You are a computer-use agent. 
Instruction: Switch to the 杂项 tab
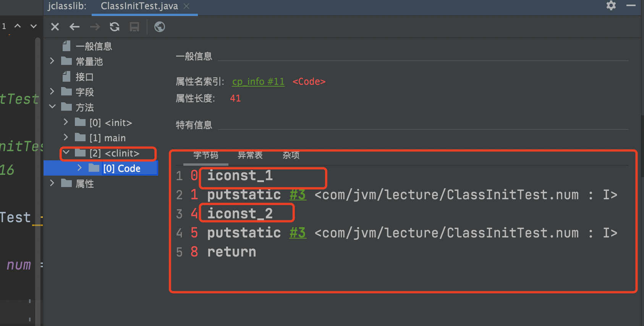291,155
